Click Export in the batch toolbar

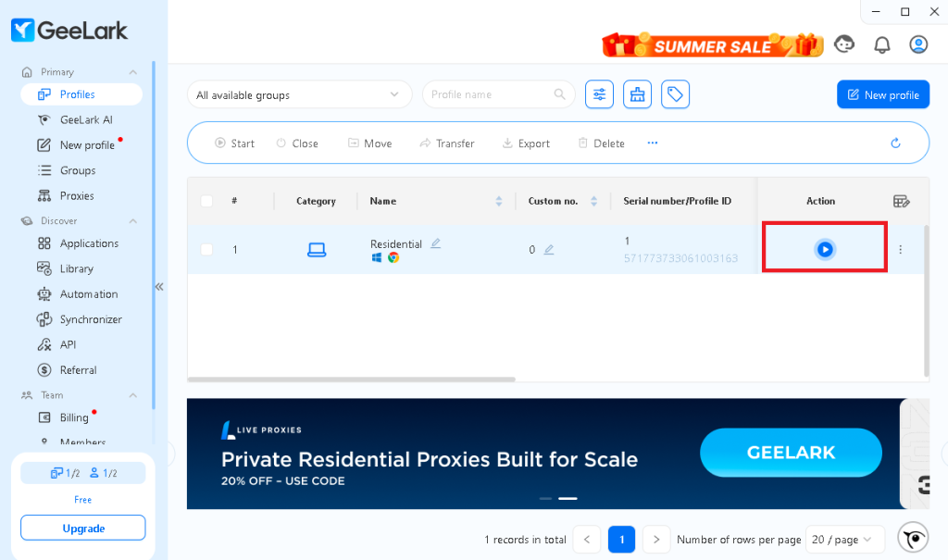tap(526, 143)
